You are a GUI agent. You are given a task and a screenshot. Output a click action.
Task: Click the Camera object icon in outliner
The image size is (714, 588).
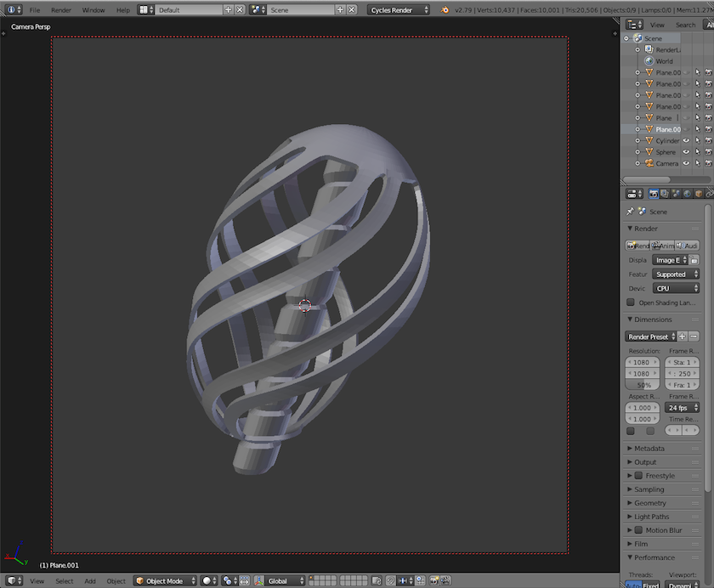649,163
